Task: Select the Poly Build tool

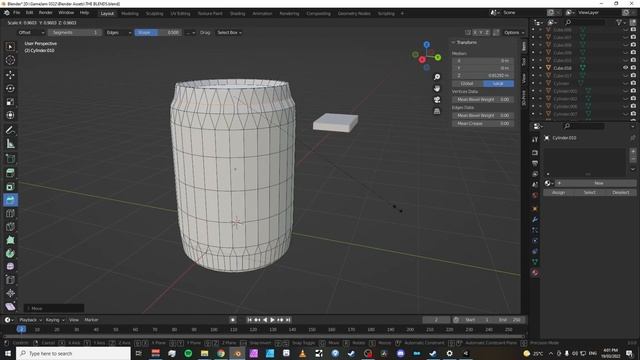Action: pos(10,240)
